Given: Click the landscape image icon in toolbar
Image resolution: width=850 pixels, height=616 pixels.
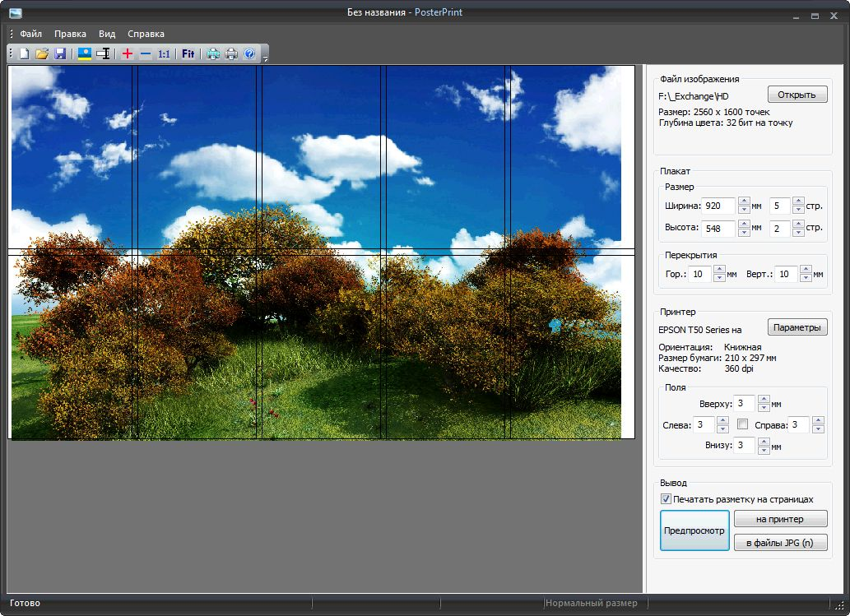Looking at the screenshot, I should (84, 54).
